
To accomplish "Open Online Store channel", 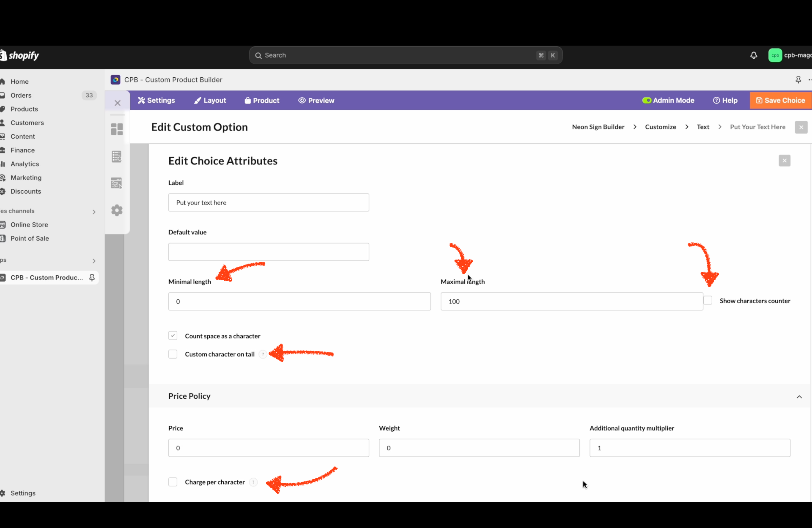I will pyautogui.click(x=29, y=225).
